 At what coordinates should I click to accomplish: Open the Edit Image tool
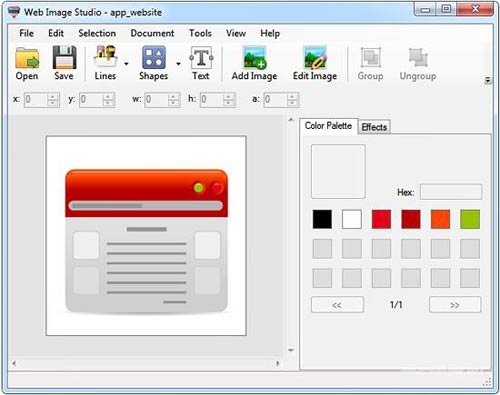[x=315, y=57]
